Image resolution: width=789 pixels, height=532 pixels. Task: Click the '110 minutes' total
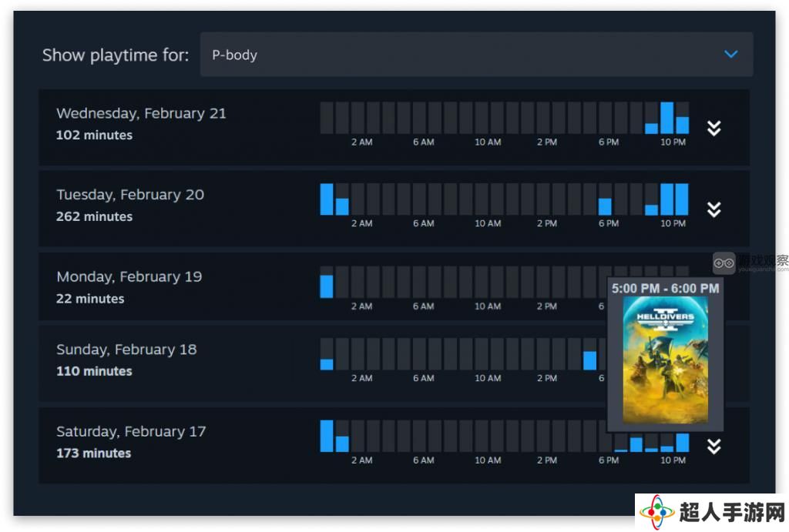[x=95, y=370]
